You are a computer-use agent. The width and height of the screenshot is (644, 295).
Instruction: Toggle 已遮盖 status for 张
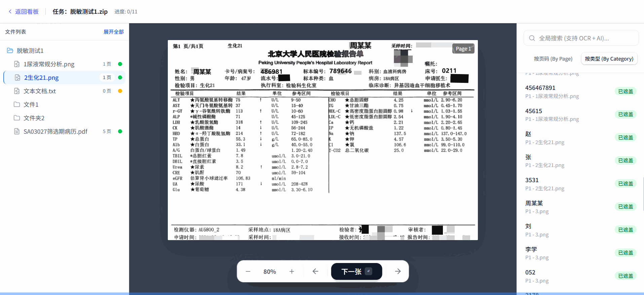(x=626, y=160)
